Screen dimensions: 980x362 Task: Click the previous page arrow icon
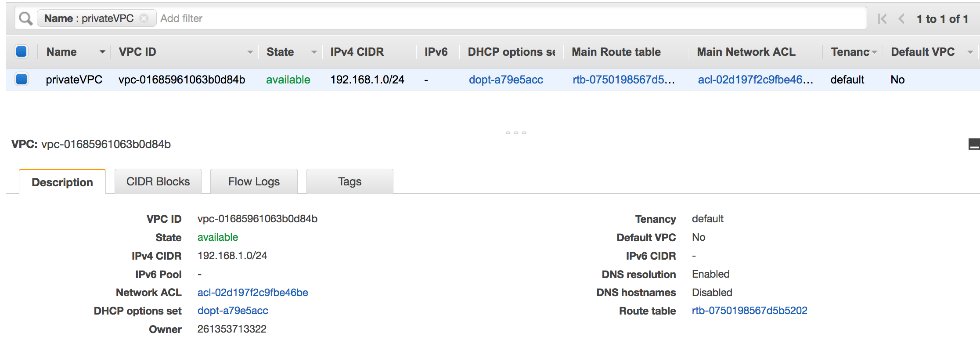[x=901, y=18]
